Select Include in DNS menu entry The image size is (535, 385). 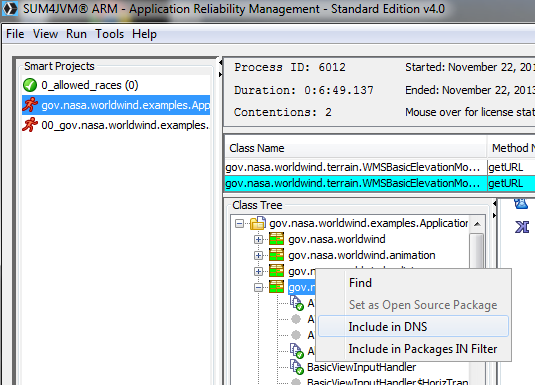pyautogui.click(x=413, y=327)
